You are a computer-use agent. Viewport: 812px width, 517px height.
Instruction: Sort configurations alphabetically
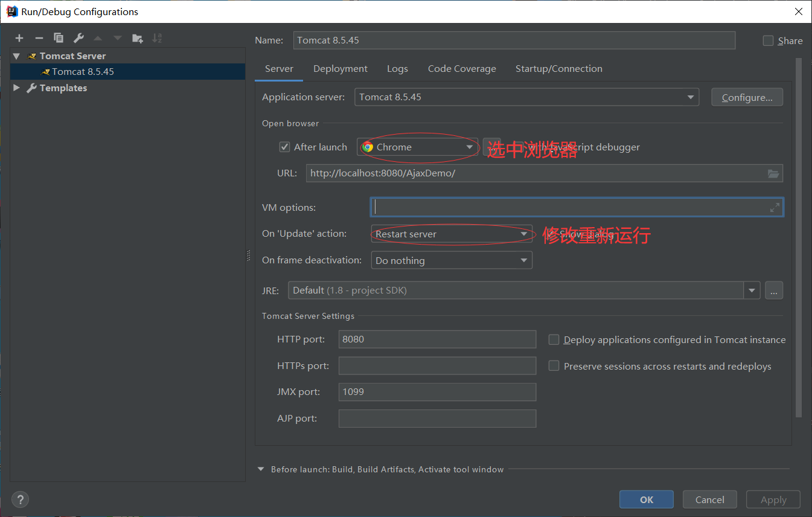(157, 38)
